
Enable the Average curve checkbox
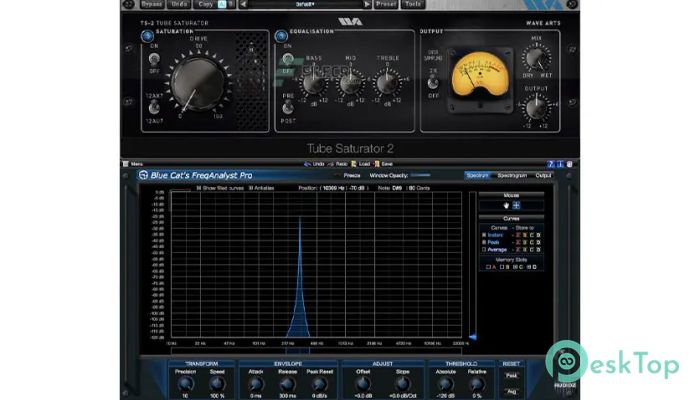point(484,249)
